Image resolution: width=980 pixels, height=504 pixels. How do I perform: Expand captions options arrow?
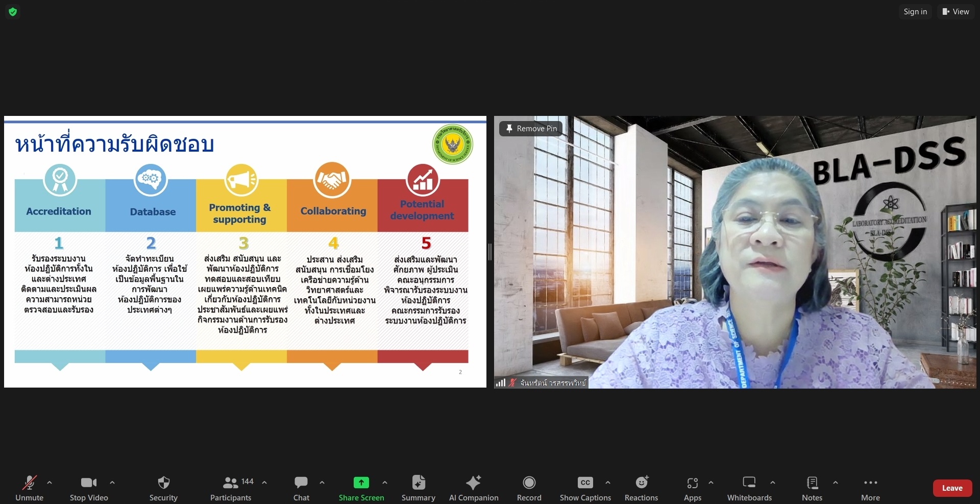click(x=608, y=482)
